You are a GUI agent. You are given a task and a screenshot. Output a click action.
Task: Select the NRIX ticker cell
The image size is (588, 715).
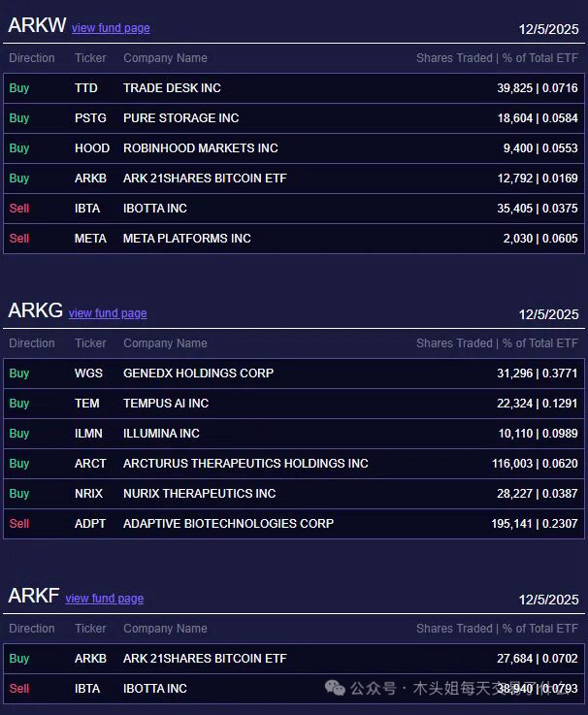tap(88, 494)
